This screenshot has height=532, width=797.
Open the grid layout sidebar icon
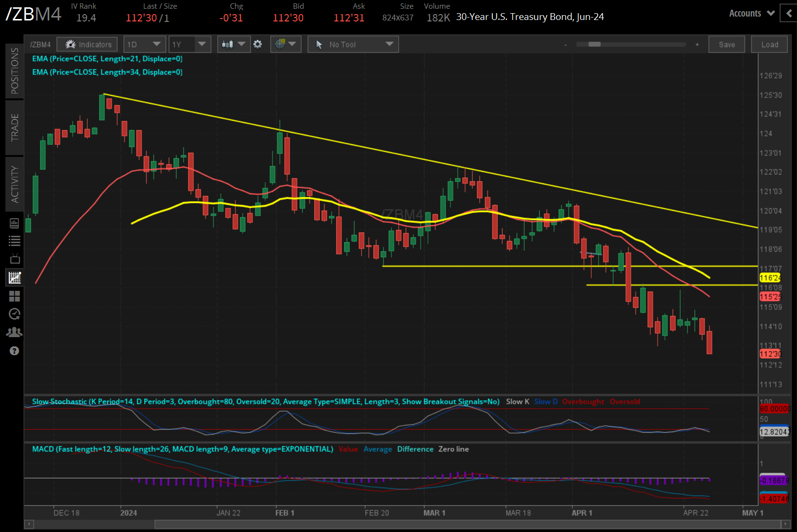15,296
